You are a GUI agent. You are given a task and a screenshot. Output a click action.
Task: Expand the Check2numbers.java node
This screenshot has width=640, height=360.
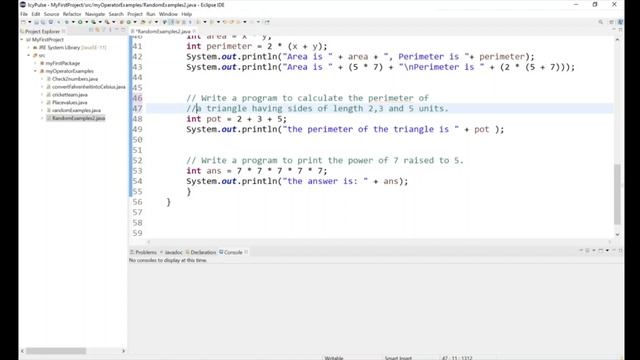coord(42,79)
